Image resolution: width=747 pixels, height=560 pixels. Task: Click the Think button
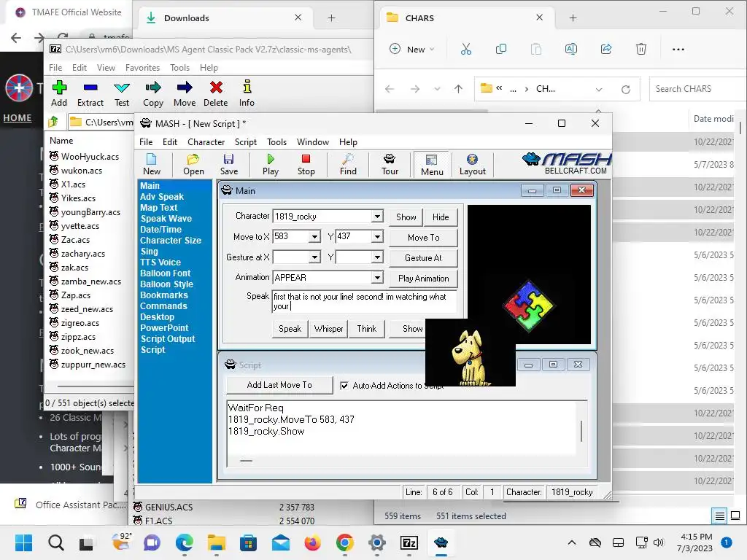(366, 329)
